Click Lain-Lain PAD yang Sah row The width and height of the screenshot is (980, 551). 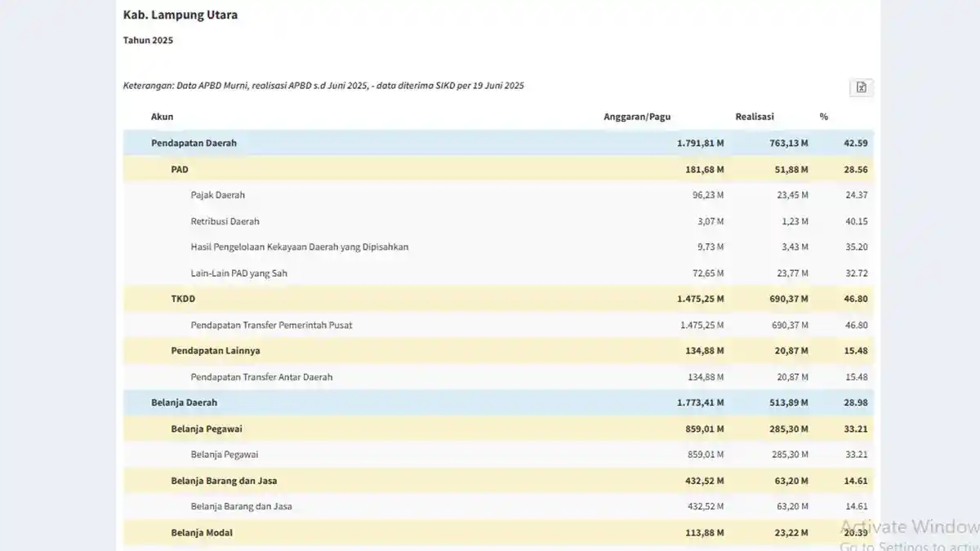498,273
